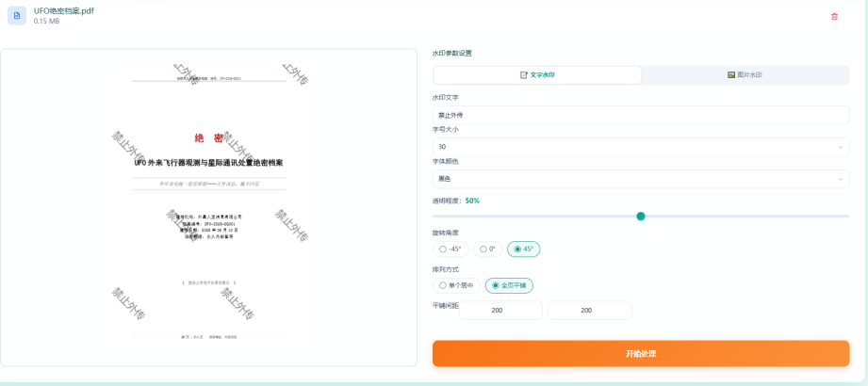Click the 0.15 MB file size text
Screen dimensions: 868x386
point(46,22)
